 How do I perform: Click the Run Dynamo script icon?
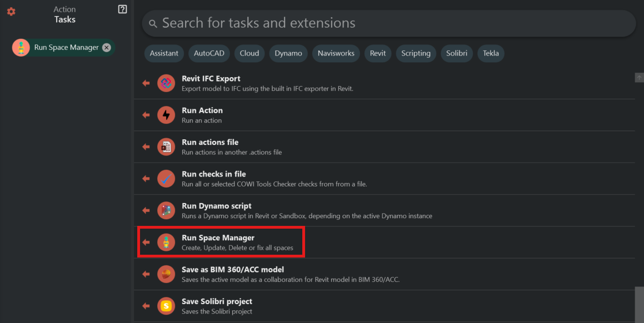tap(166, 210)
